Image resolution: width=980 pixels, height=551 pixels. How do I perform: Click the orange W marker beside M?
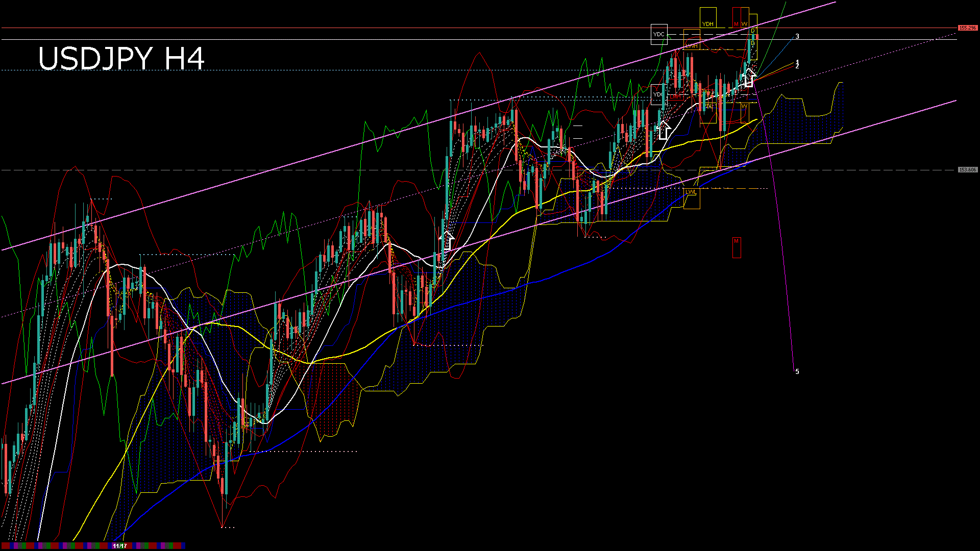point(744,24)
